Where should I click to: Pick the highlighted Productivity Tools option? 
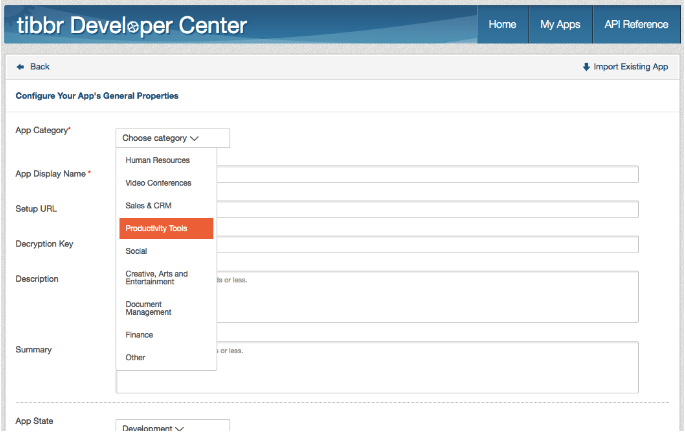pos(166,228)
